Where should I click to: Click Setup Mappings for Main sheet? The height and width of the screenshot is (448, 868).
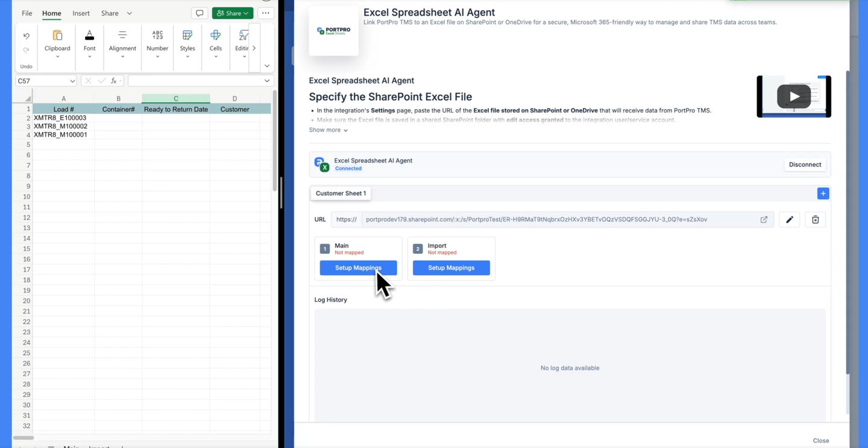click(358, 268)
